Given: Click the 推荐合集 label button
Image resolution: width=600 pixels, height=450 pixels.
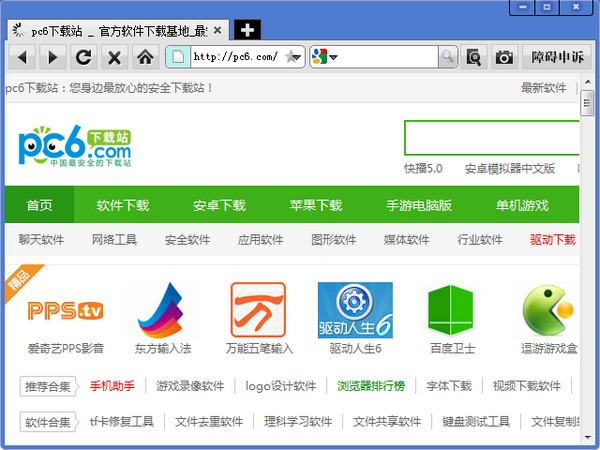Looking at the screenshot, I should point(49,386).
